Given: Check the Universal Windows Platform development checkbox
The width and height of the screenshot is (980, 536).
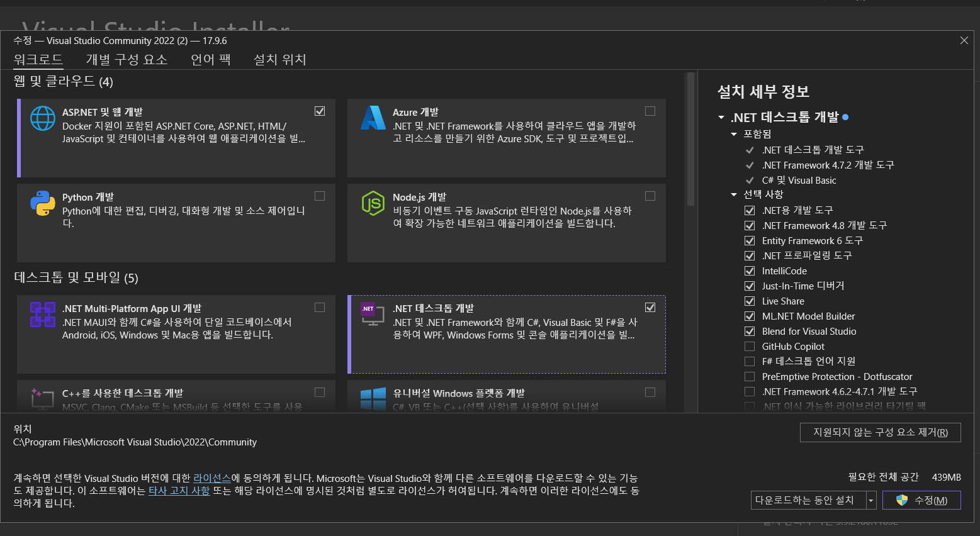Looking at the screenshot, I should point(650,393).
